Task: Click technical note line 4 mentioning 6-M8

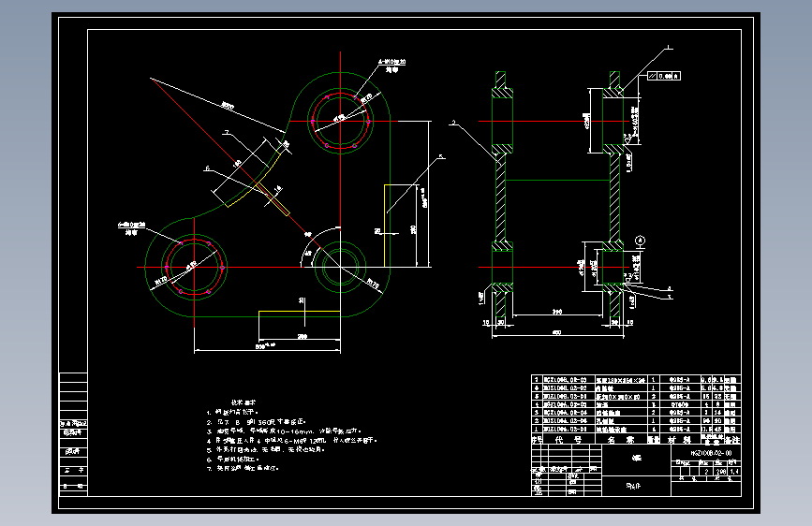Action: [292, 440]
